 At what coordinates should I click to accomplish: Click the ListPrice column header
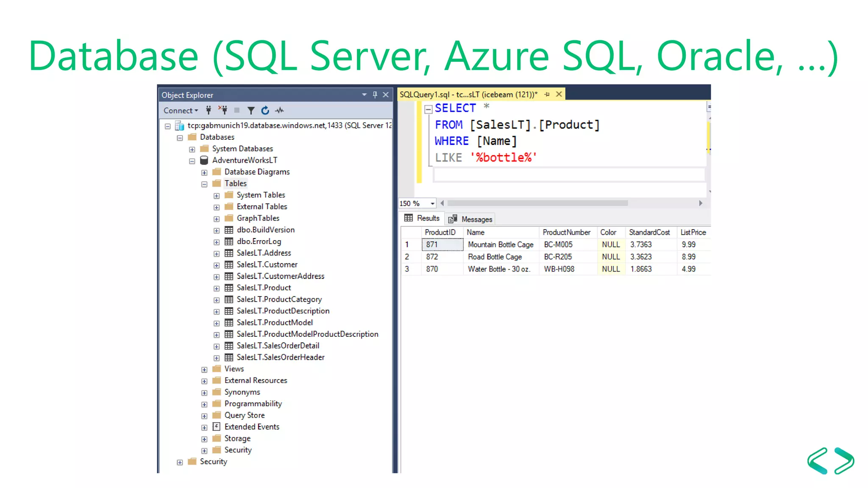tap(694, 233)
